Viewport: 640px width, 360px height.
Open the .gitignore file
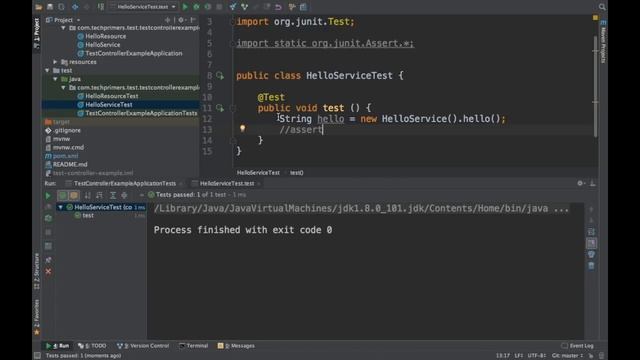pos(63,130)
